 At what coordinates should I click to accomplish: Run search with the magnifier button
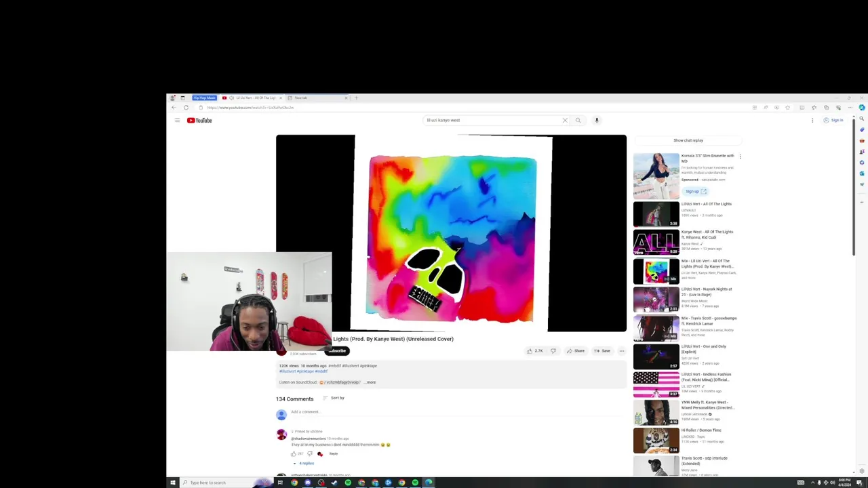[578, 121]
